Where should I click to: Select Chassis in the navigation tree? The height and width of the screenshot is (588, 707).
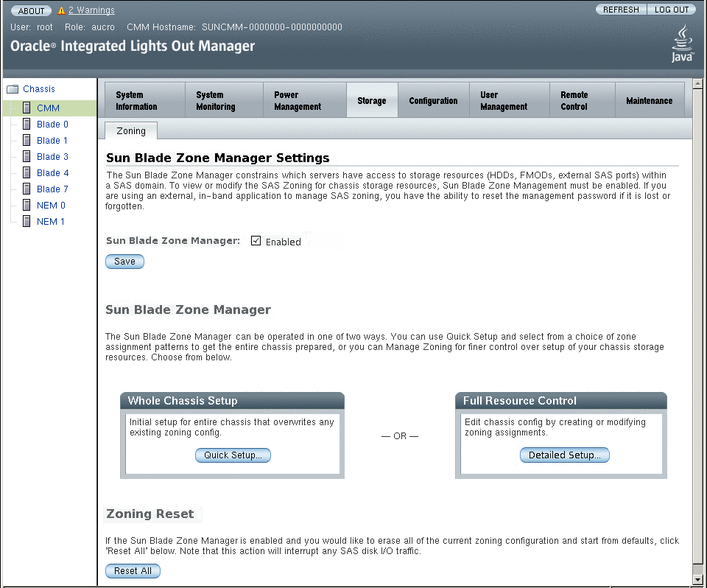point(39,89)
